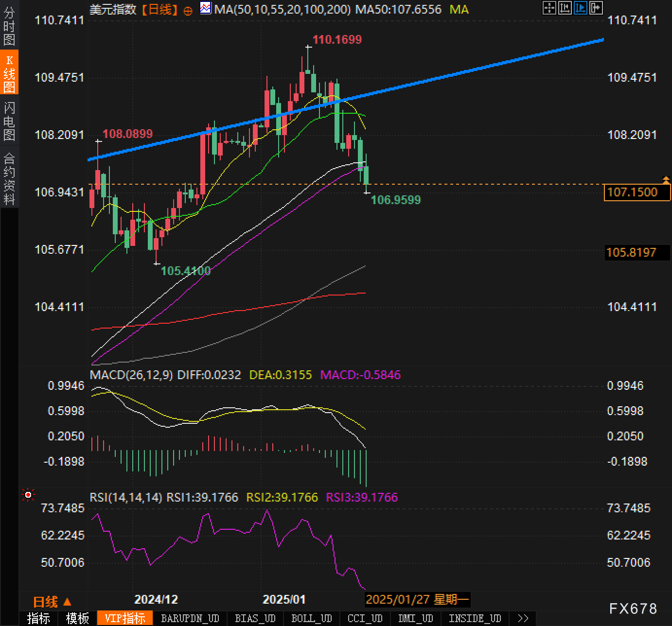
Task: Open the 日线 period dropdown at bottom left
Action: click(52, 602)
